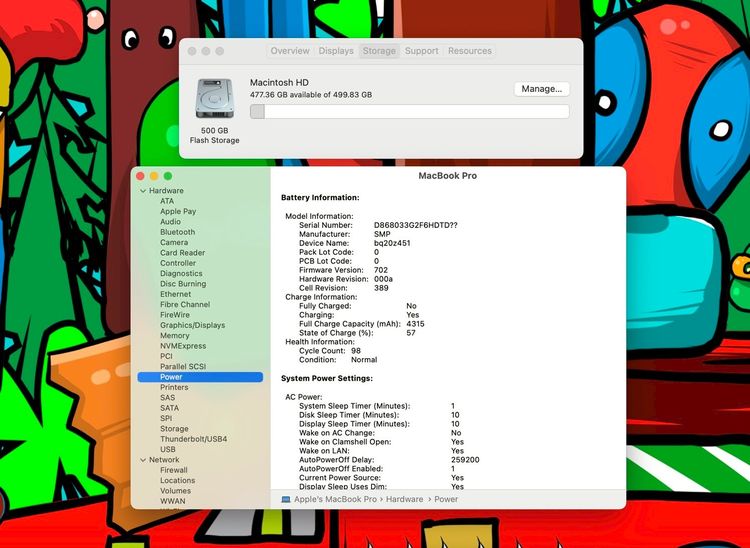Screen dimensions: 750x548
Task: Open the Bluetooth hardware entry
Action: point(177,232)
